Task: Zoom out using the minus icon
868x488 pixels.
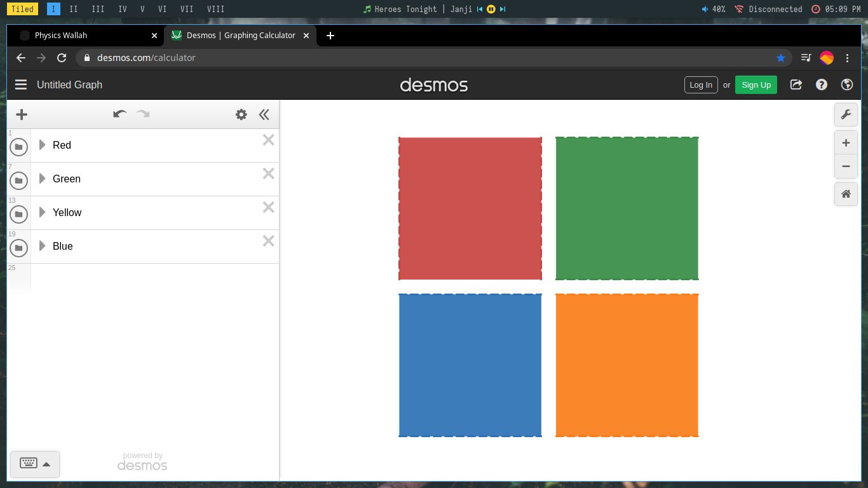Action: click(846, 166)
